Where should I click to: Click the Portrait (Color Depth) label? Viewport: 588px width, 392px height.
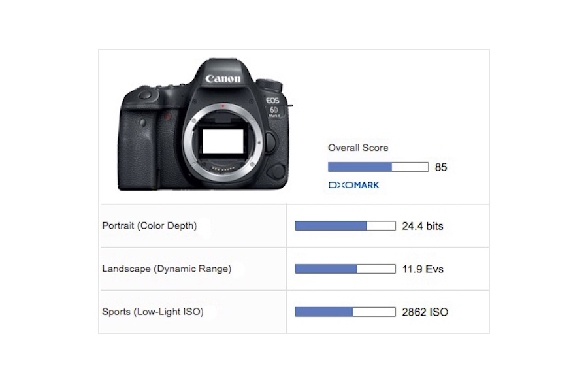pyautogui.click(x=149, y=226)
